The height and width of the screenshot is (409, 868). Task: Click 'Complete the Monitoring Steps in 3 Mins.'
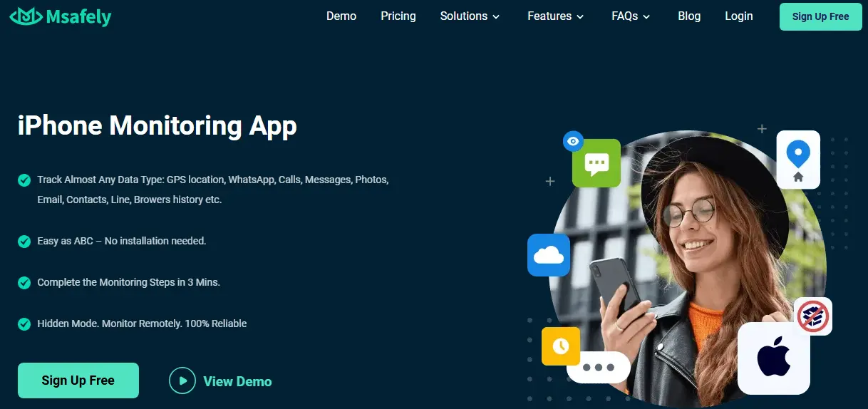pyautogui.click(x=129, y=282)
